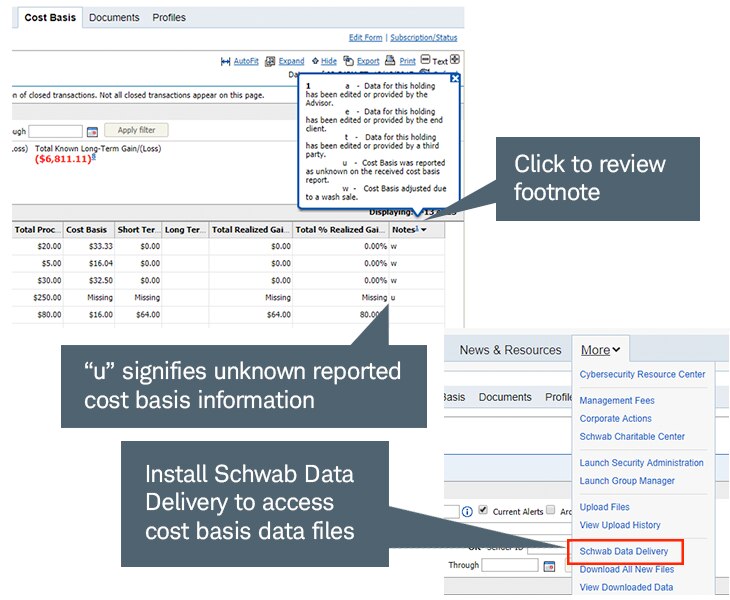730x600 pixels.
Task: Sort by Short Ter column header
Action: (138, 230)
